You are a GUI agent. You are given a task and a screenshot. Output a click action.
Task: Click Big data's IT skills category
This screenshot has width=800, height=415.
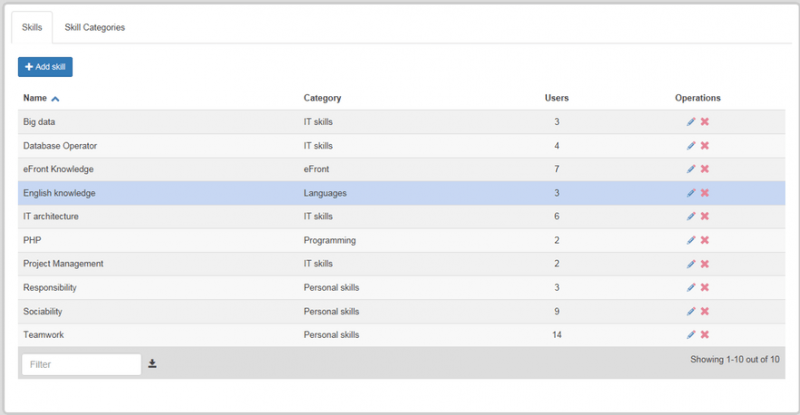coord(318,122)
